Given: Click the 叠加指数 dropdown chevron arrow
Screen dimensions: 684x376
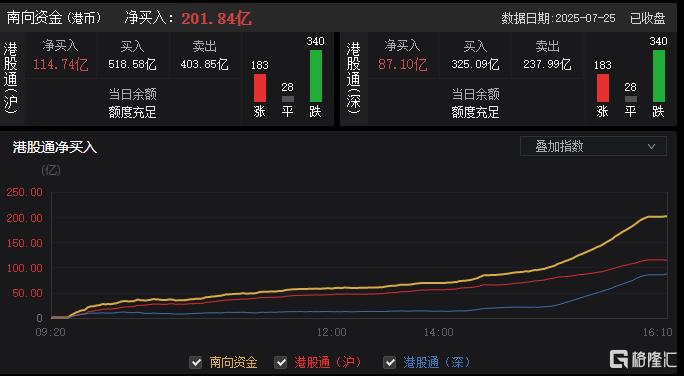Looking at the screenshot, I should point(651,147).
